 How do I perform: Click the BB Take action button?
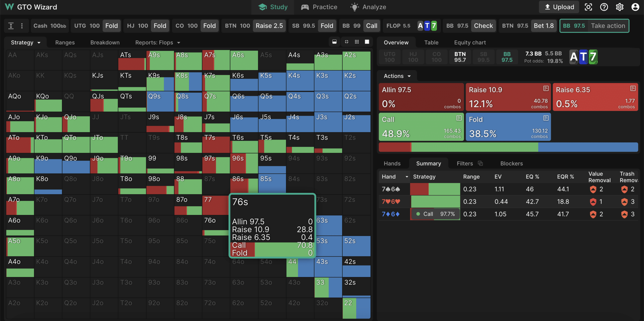click(594, 26)
